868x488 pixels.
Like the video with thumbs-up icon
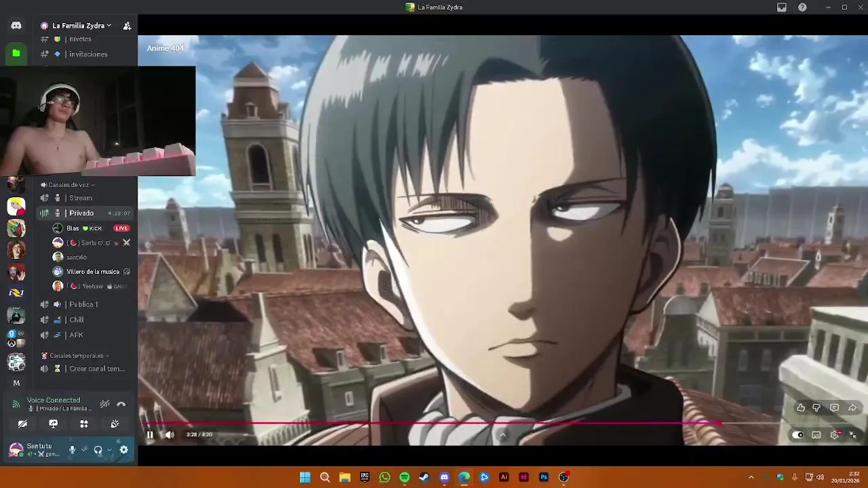coord(801,408)
